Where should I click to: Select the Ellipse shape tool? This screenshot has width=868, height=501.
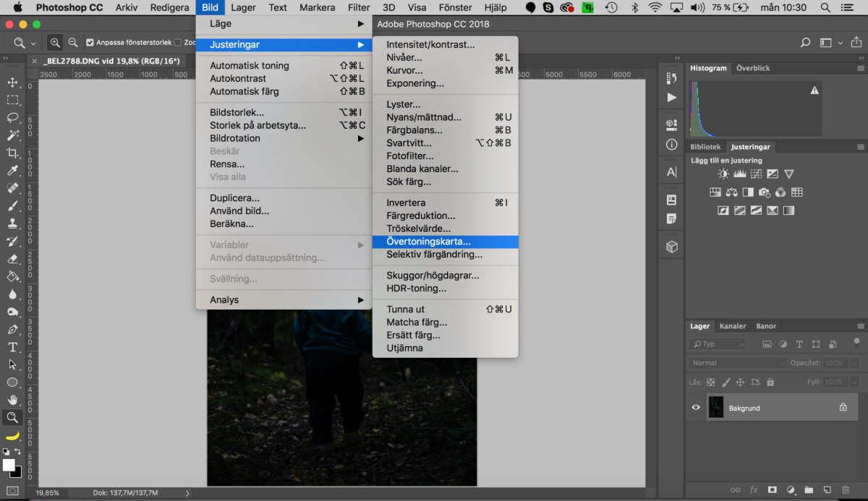click(13, 382)
